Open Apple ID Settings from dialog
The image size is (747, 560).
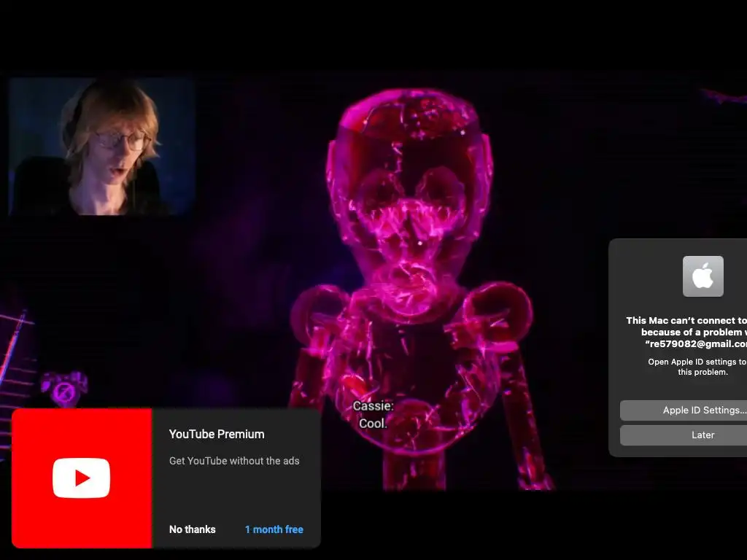[684, 410]
